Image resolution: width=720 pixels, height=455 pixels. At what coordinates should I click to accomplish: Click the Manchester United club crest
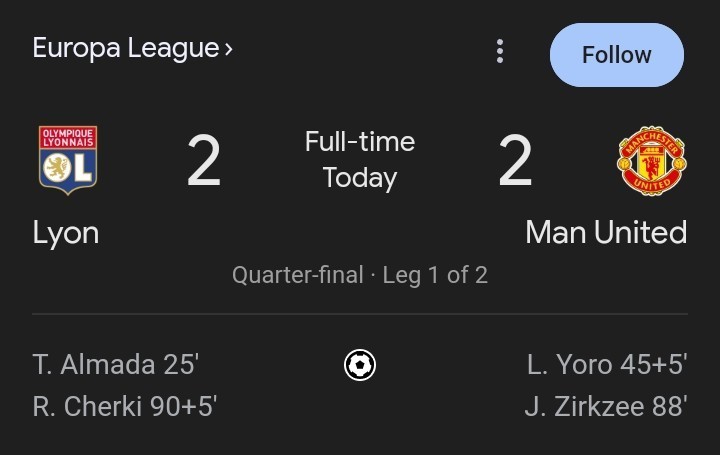(652, 160)
